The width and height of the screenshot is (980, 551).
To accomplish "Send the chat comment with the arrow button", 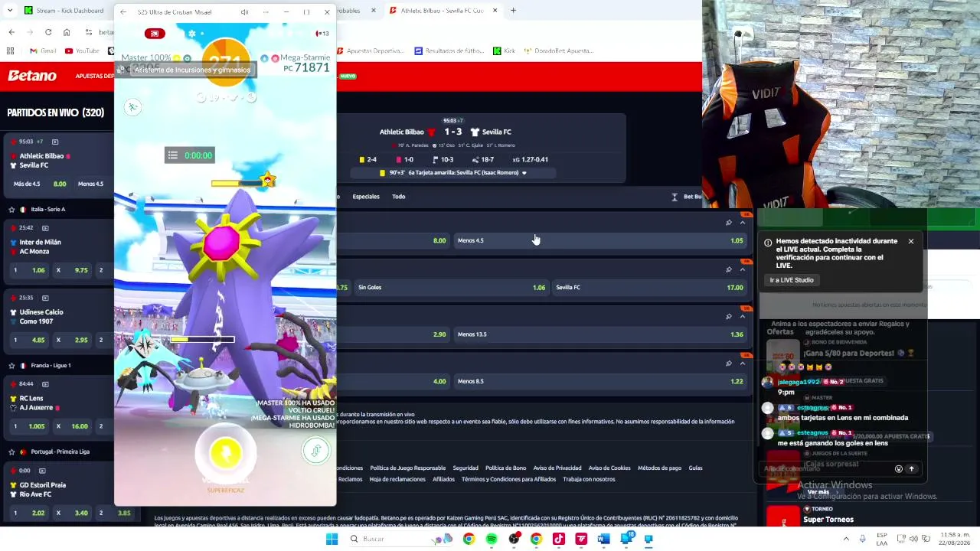I will tap(911, 469).
